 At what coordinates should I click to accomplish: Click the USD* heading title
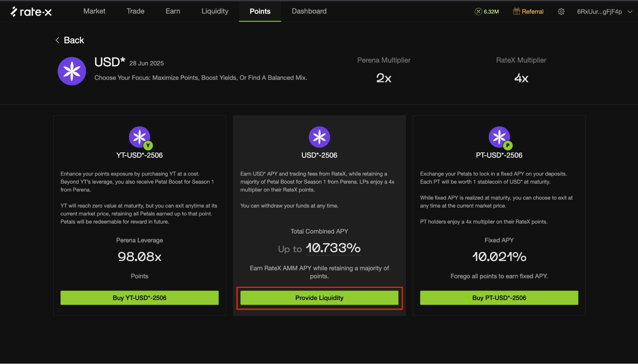tap(109, 62)
